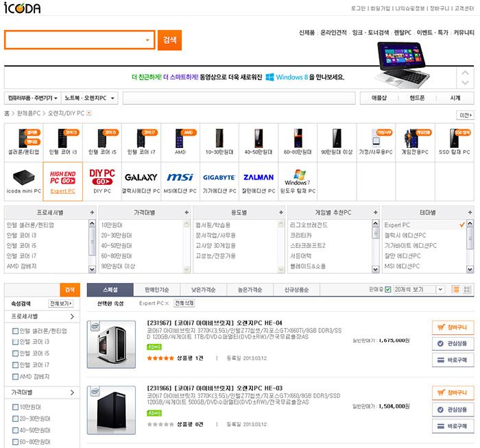Open the 인텔 코어 i7 category icon

(141, 142)
